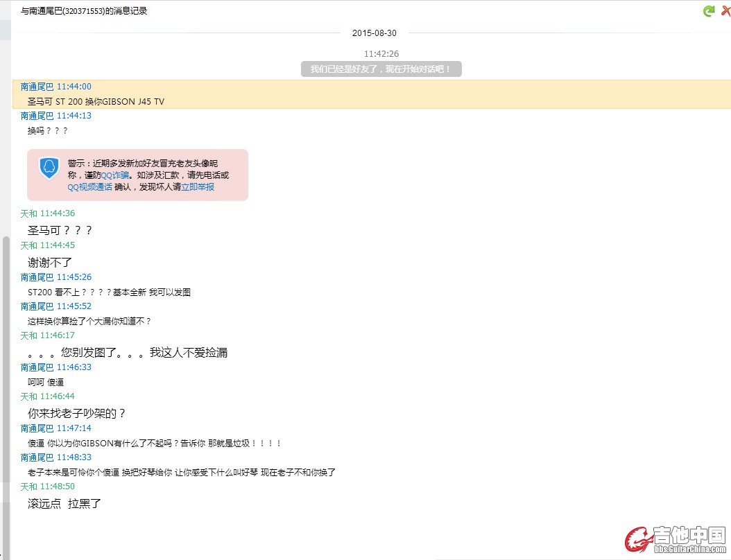Close the message history with red X
Image resolution: width=731 pixels, height=560 pixels.
[726, 10]
